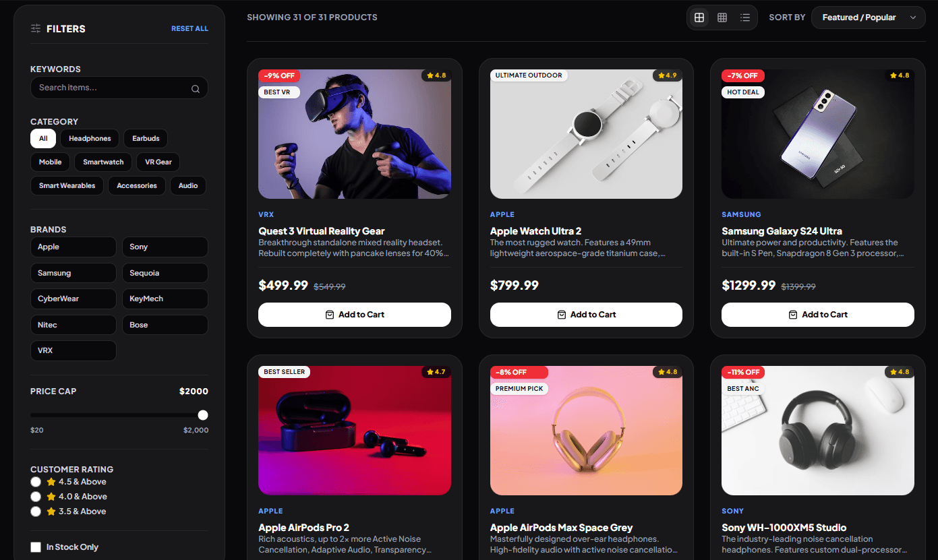
Task: Toggle the VRX brand filter
Action: tap(74, 350)
